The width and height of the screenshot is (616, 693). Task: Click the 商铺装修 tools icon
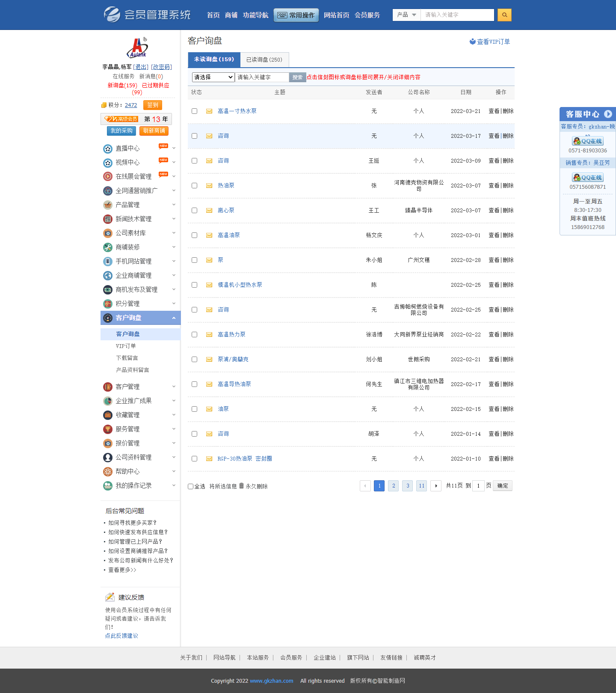coord(108,247)
